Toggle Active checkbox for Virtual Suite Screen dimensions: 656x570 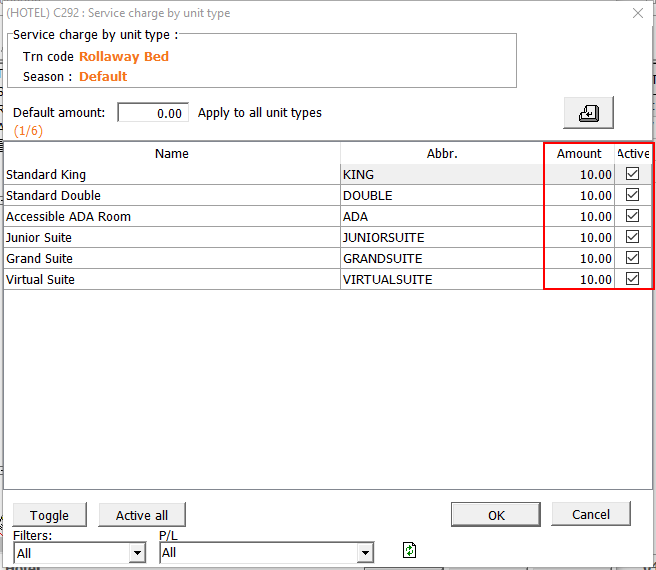(632, 279)
